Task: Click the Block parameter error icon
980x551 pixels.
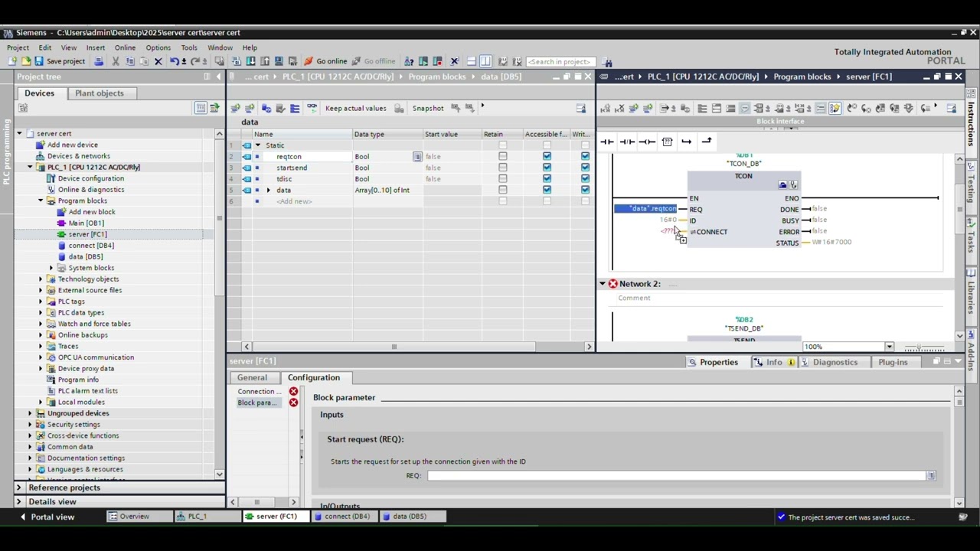Action: (x=293, y=403)
